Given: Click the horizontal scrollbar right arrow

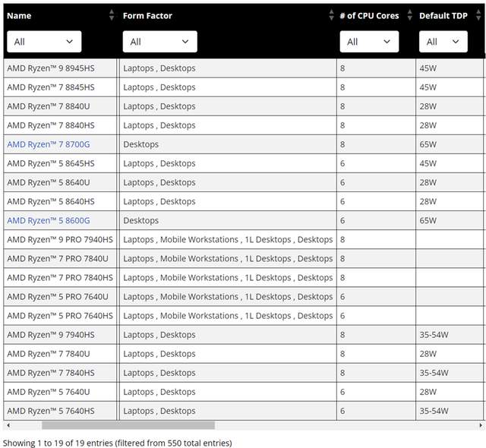Looking at the screenshot, I should (481, 425).
